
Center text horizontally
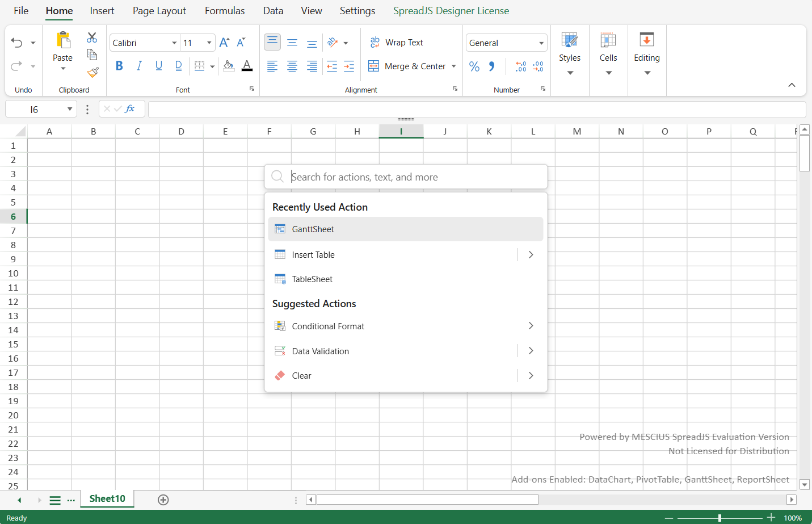tap(292, 66)
